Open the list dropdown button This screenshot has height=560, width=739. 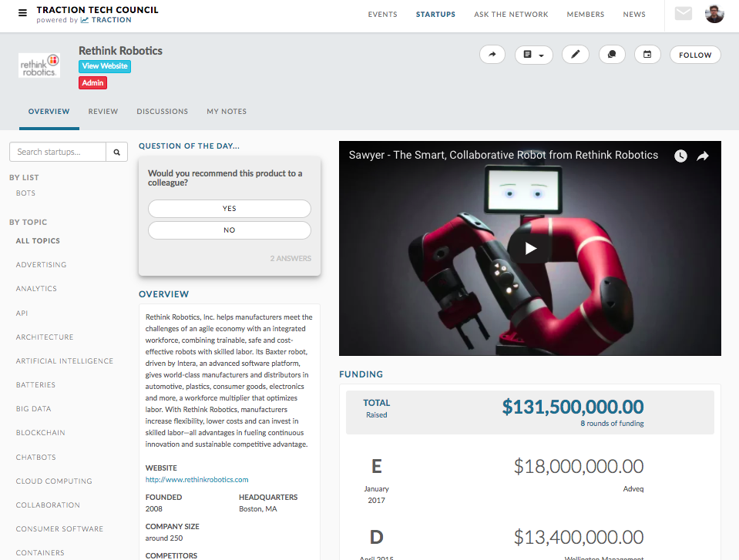[x=533, y=55]
